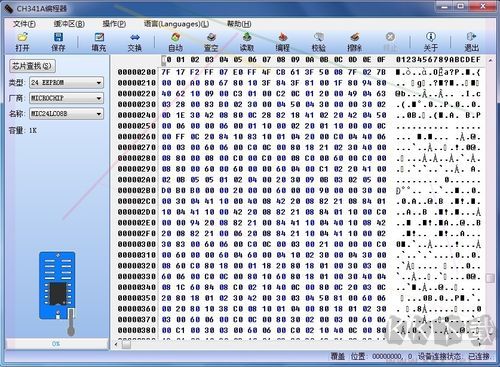Screen dimensions: 500x367
Task: Click the 擦除 (Erase) toolbar icon
Action: [x=354, y=42]
